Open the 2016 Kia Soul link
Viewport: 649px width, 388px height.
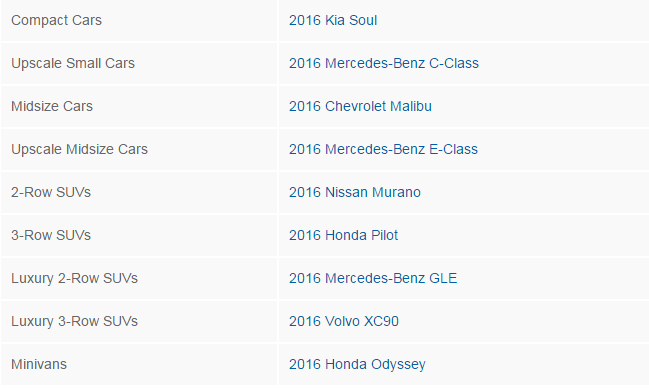333,20
